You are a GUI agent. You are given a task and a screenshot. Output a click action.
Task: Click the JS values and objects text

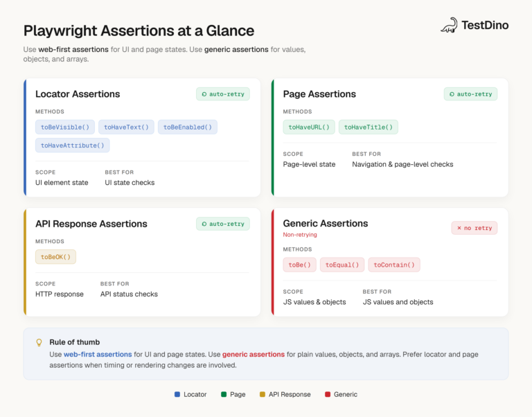[x=398, y=302]
